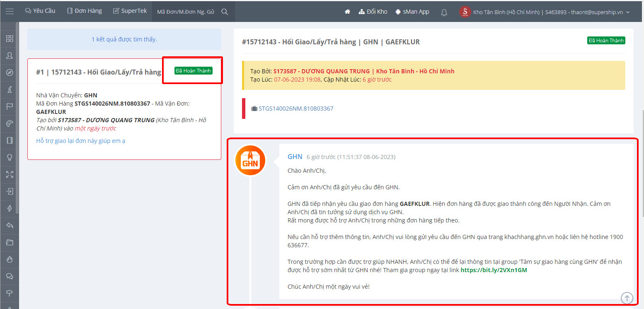This screenshot has width=644, height=309.
Task: Open the folder sidebar icon
Action: [x=10, y=242]
